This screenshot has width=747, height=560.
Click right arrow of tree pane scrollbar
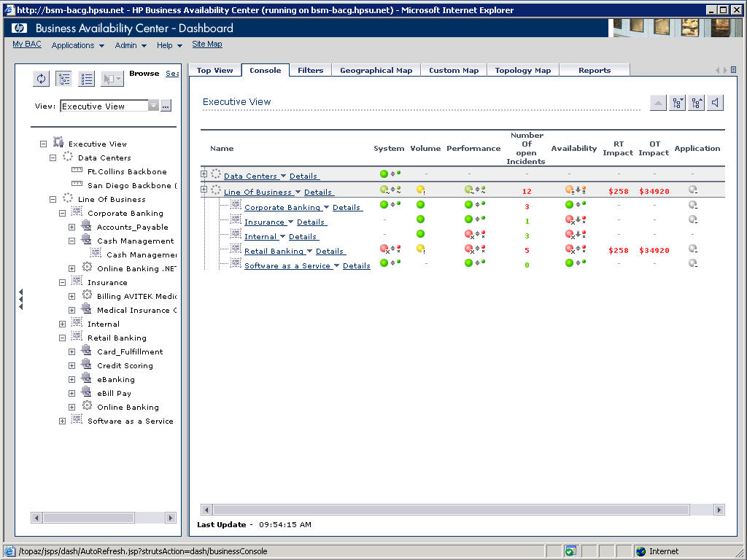coord(171,518)
